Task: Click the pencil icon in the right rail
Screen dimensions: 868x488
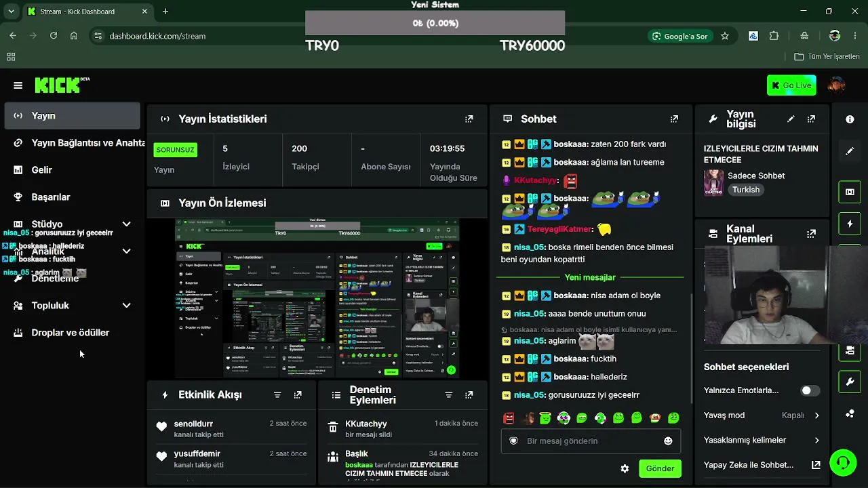Action: point(850,151)
